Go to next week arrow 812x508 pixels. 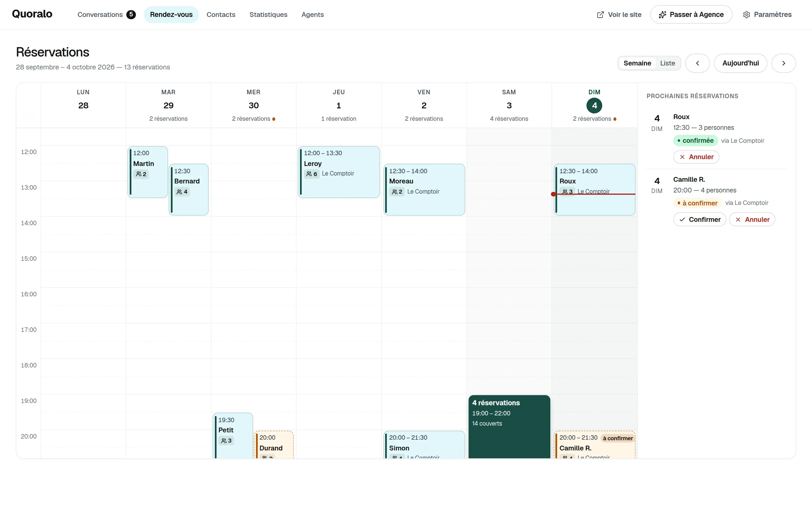[x=784, y=63]
